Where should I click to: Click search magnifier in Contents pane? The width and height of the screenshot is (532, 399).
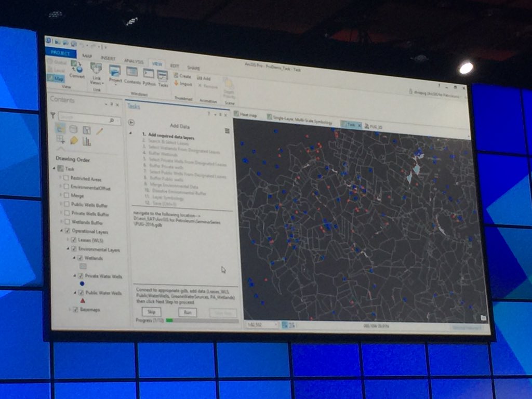tap(112, 120)
